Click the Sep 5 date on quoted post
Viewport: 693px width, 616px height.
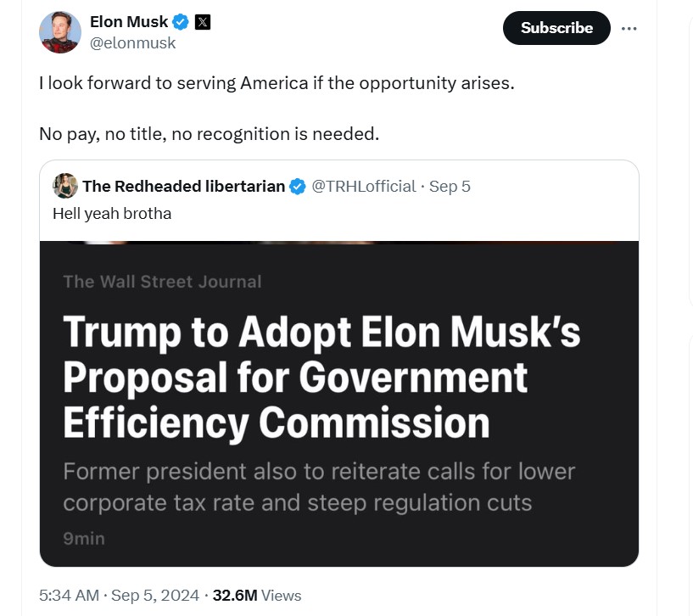point(450,187)
